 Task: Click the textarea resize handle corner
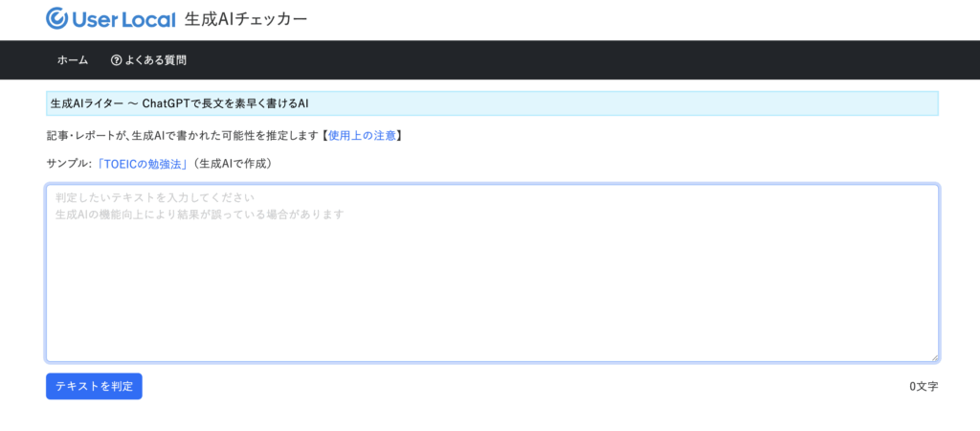pos(933,356)
